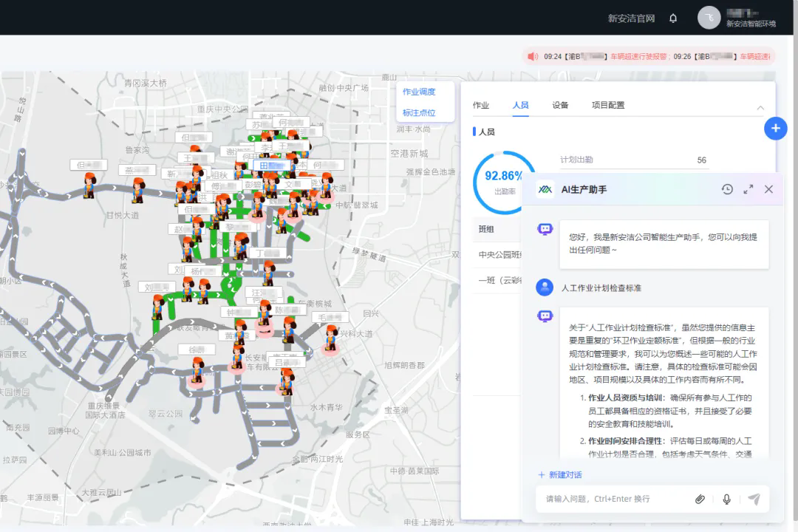Click the notification bell icon
The height and width of the screenshot is (532, 798).
673,18
